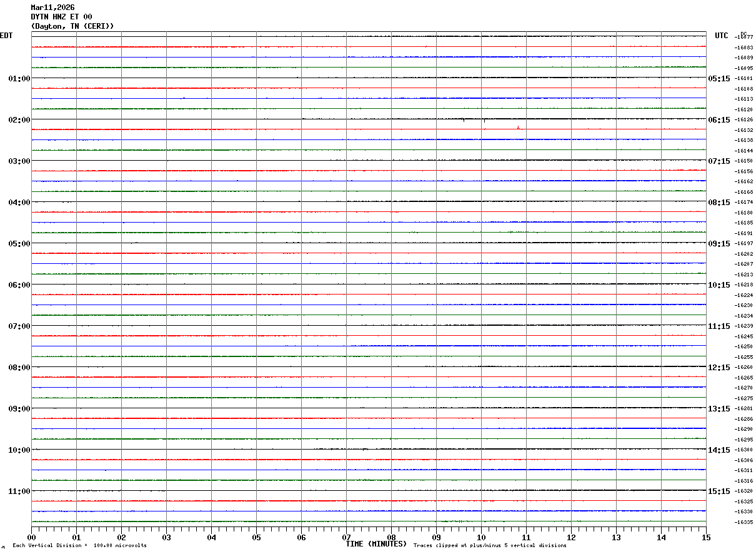
Task: Click the "03:00" EDT hour label
Action: click(19, 161)
